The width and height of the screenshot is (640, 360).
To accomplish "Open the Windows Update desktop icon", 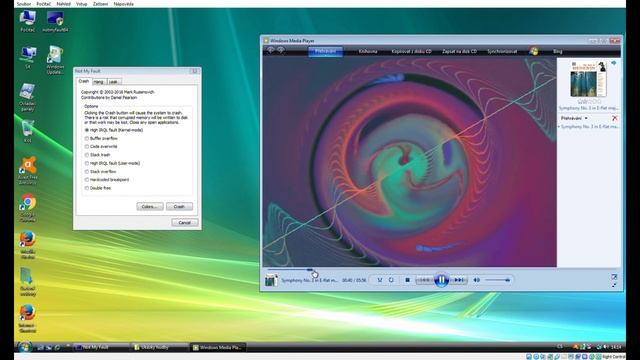I will (55, 60).
